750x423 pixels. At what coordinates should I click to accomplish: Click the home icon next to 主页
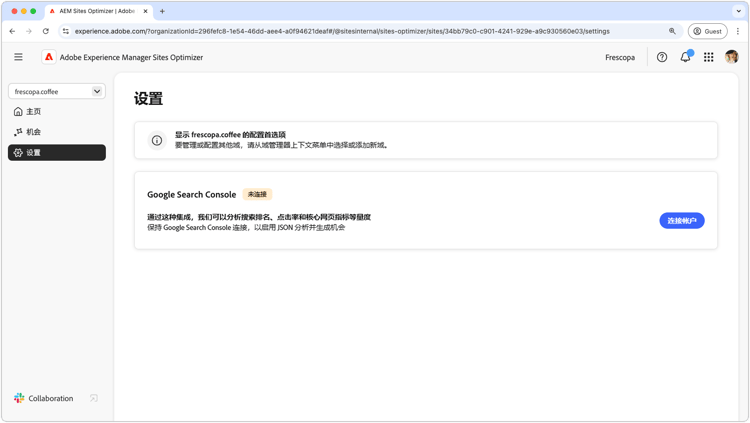point(18,111)
